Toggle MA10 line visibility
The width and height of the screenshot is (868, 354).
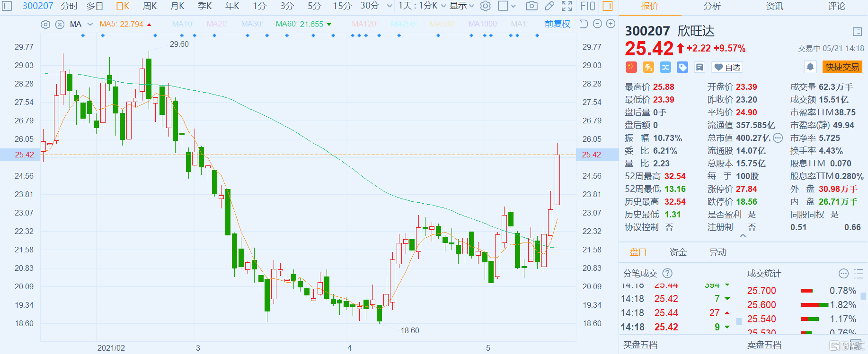183,24
